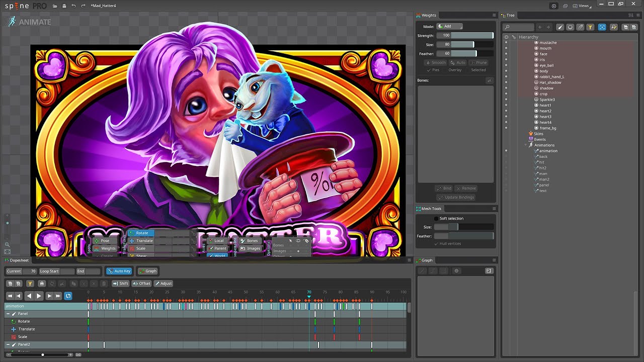This screenshot has height=362, width=644.
Task: Step to the next keyframe
Action: pyautogui.click(x=49, y=296)
